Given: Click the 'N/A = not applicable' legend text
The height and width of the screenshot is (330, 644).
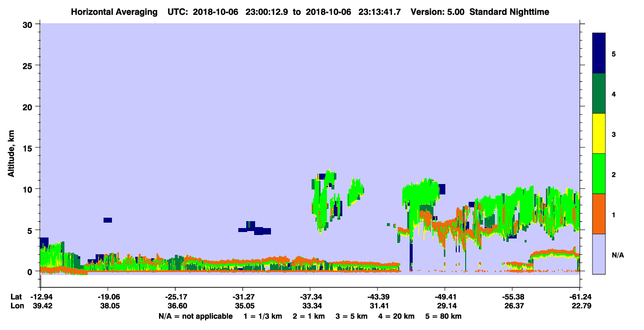Looking at the screenshot, I should pyautogui.click(x=196, y=316).
